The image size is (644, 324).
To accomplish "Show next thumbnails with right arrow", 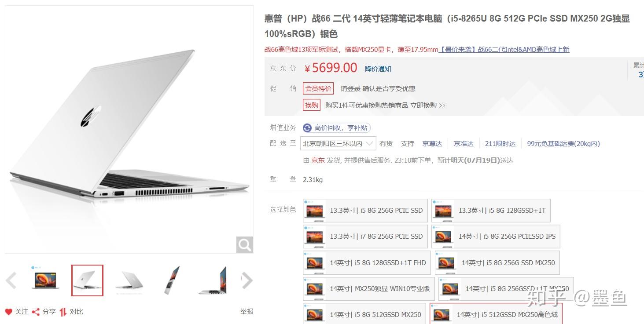I will tap(247, 280).
